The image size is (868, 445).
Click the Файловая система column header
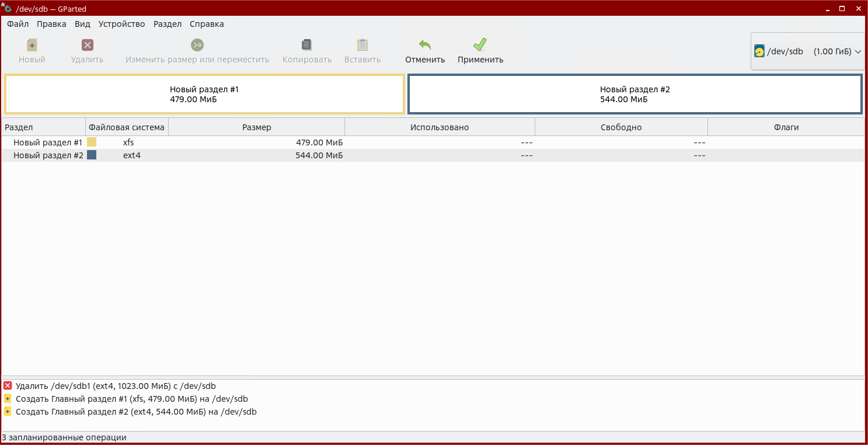coord(127,127)
